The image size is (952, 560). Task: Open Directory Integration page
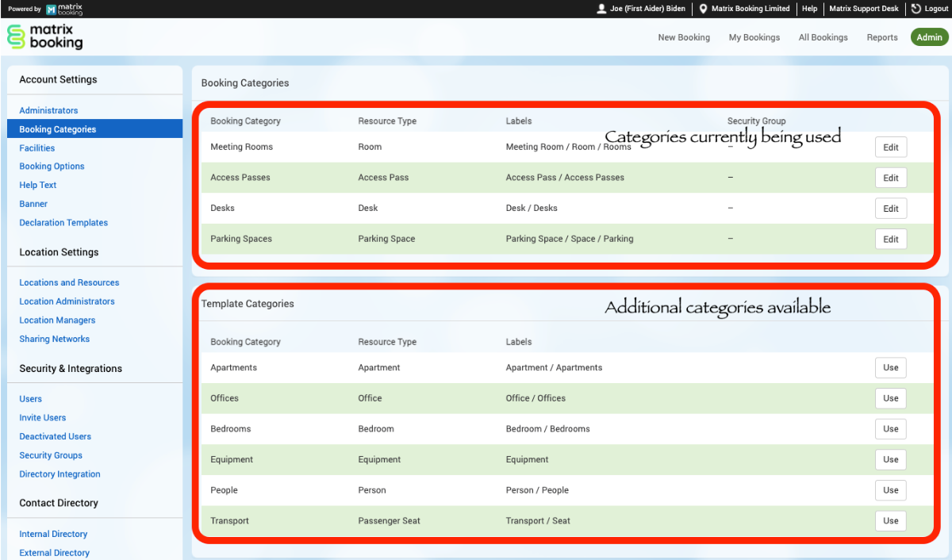pos(59,474)
